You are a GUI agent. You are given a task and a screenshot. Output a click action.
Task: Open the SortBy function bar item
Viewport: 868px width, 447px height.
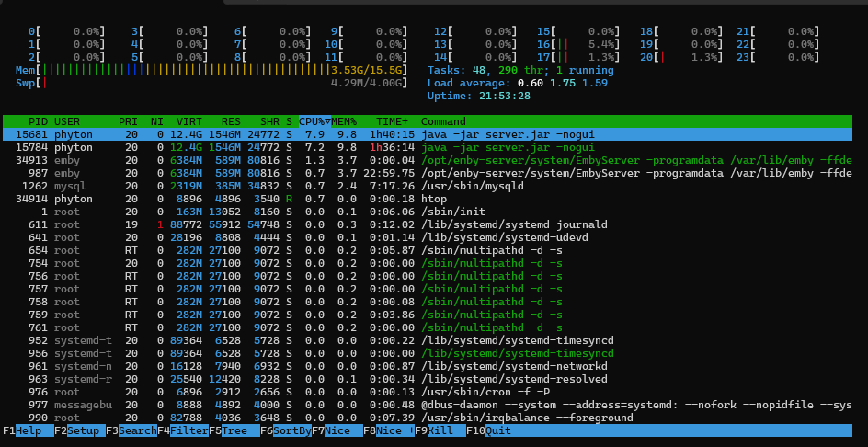click(x=286, y=430)
